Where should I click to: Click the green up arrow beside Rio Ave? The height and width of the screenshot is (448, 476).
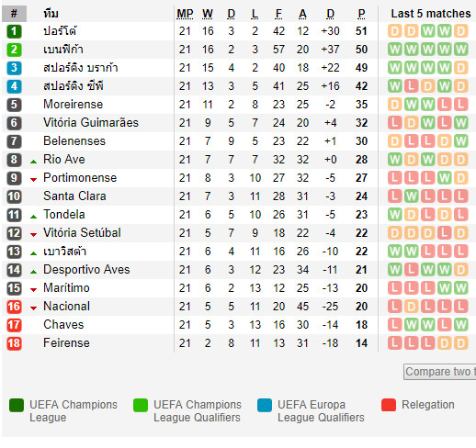[34, 162]
